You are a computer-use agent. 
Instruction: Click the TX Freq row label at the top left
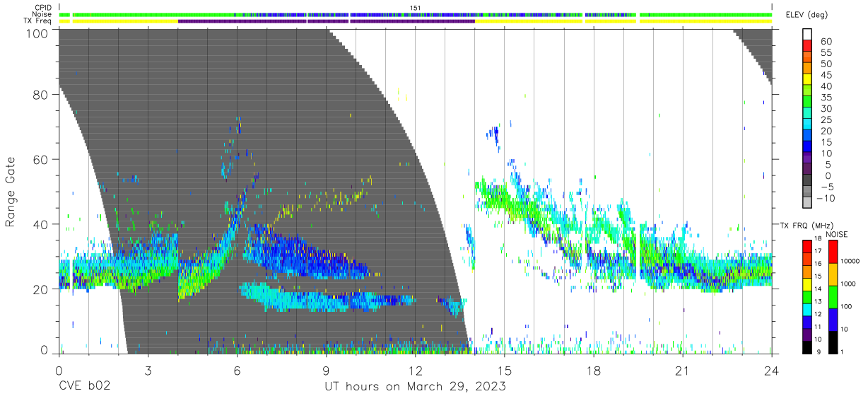pos(37,21)
